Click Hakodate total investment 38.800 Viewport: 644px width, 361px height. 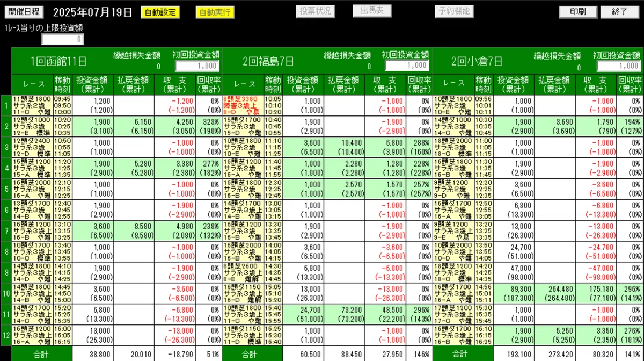pyautogui.click(x=92, y=354)
